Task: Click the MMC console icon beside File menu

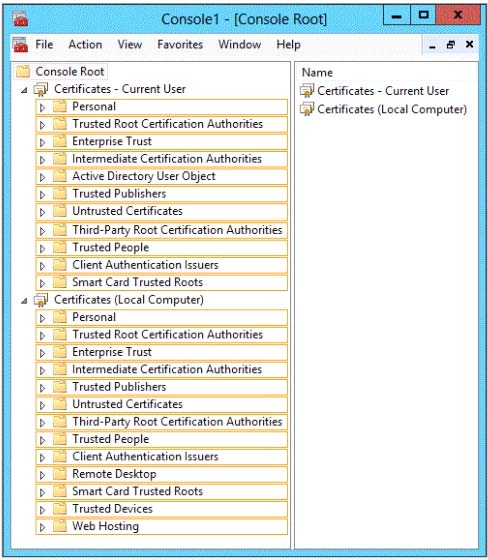Action: tap(20, 45)
